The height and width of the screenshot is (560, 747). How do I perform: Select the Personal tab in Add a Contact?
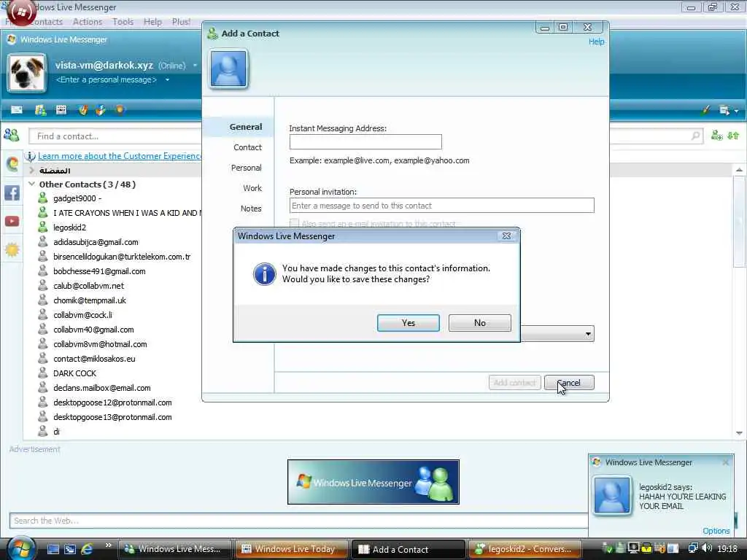(247, 168)
